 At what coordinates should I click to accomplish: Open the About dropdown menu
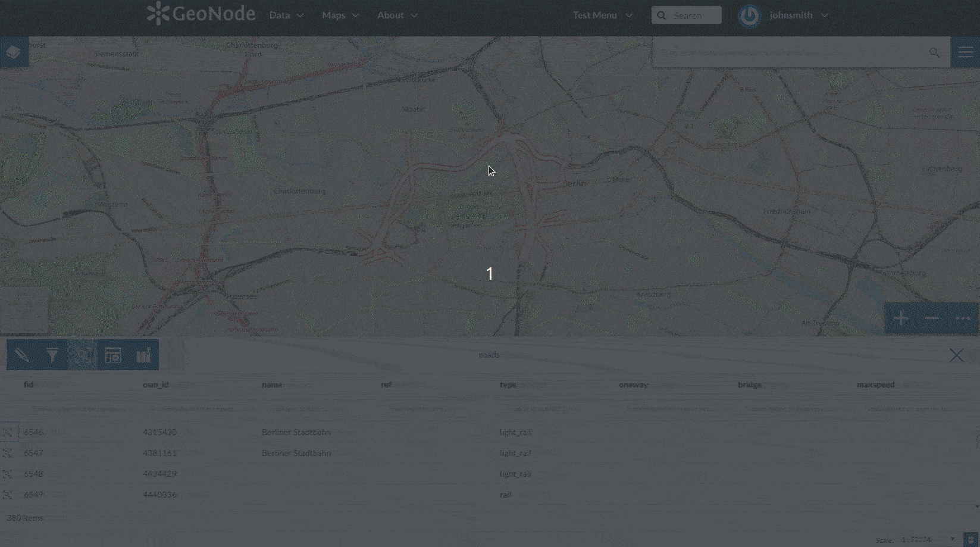397,15
